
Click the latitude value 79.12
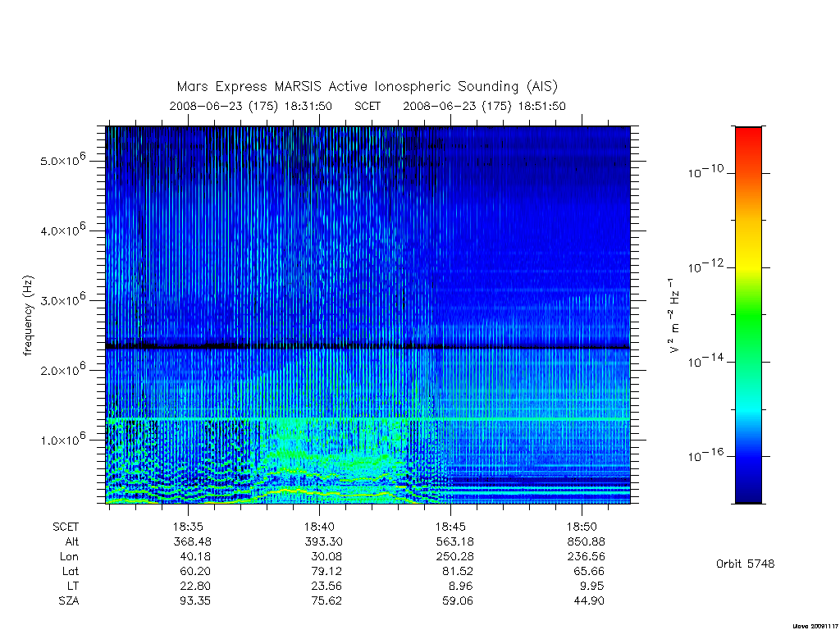pyautogui.click(x=326, y=571)
